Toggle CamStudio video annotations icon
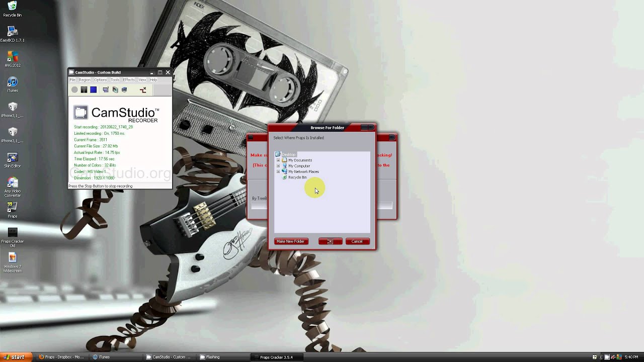 [115, 89]
